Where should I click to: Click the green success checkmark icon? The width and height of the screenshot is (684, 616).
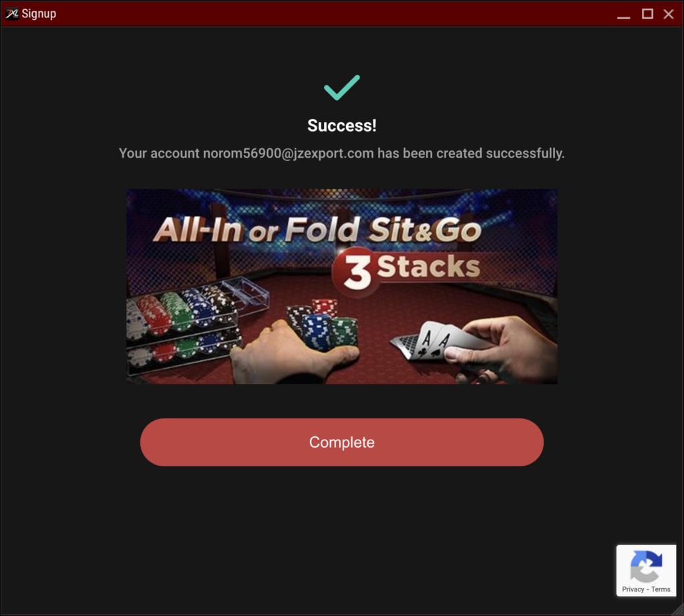click(x=341, y=88)
